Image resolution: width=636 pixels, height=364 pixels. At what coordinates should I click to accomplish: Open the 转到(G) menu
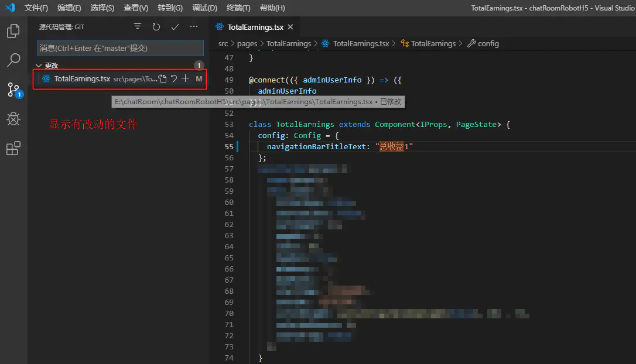[170, 8]
